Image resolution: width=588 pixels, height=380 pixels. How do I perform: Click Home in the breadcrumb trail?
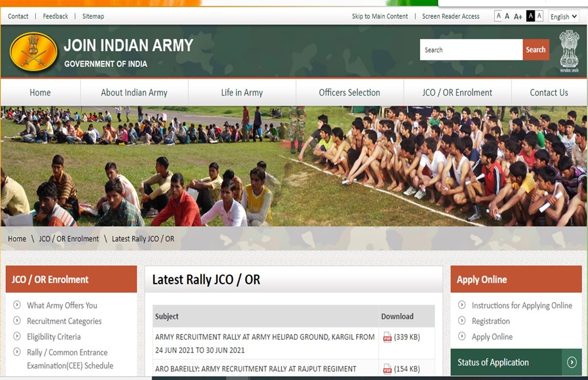[17, 239]
